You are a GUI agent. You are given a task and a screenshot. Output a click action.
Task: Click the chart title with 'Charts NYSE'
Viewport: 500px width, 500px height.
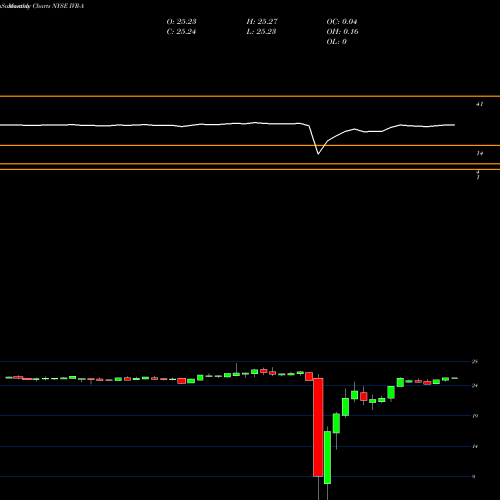(42, 6)
